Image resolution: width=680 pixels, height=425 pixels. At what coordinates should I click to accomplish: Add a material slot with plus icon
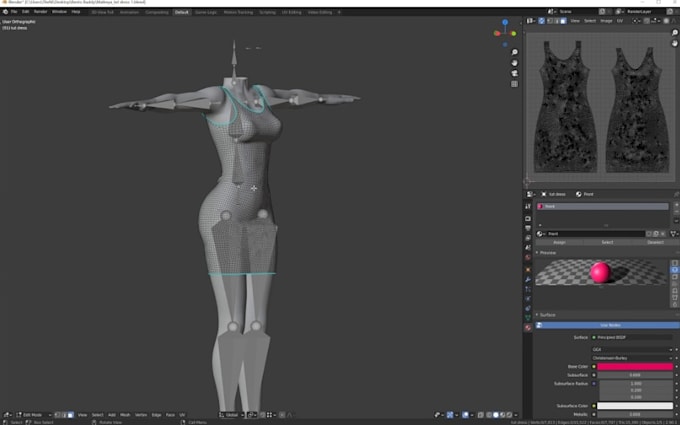[x=676, y=205]
